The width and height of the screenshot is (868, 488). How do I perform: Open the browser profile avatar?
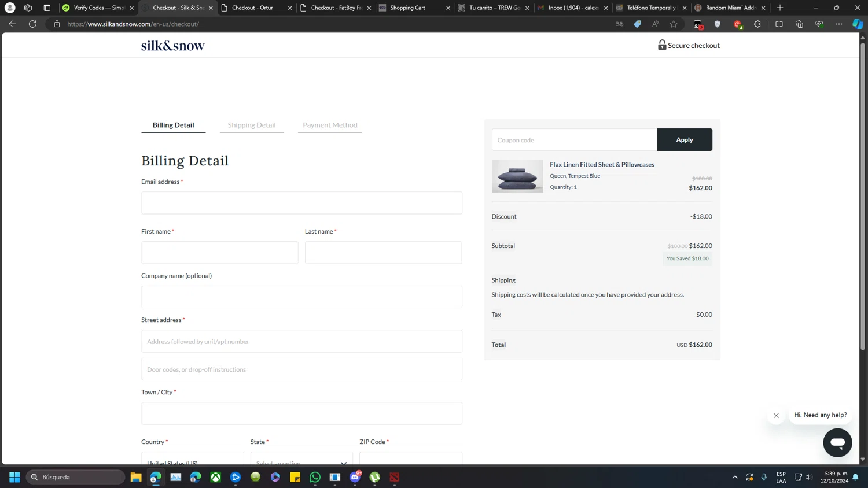coord(10,8)
